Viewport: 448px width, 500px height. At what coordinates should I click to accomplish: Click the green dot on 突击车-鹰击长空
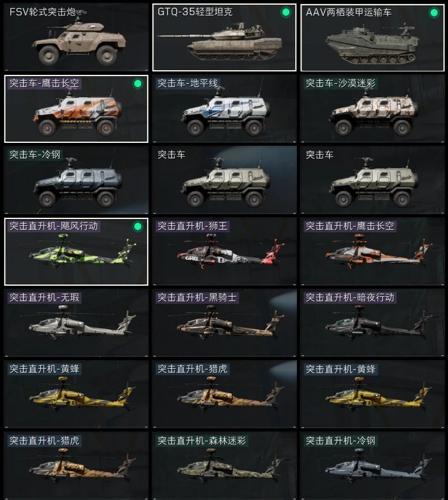pyautogui.click(x=138, y=84)
